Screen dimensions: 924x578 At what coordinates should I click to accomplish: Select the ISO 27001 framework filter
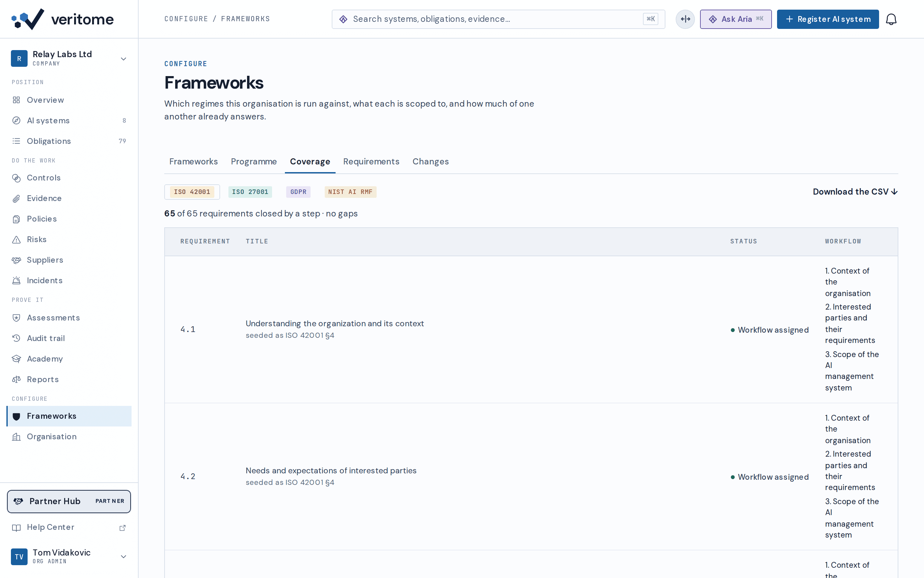coord(250,192)
